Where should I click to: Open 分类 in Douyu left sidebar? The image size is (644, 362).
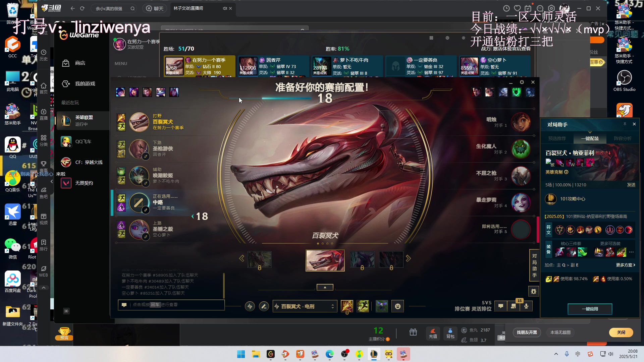tap(44, 141)
